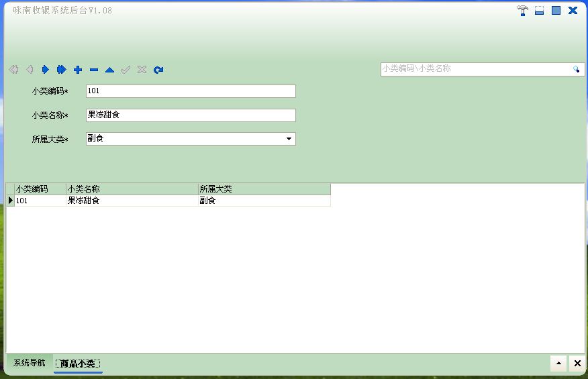Switch to 商品小类 tab
This screenshot has height=379, width=588.
coord(78,364)
